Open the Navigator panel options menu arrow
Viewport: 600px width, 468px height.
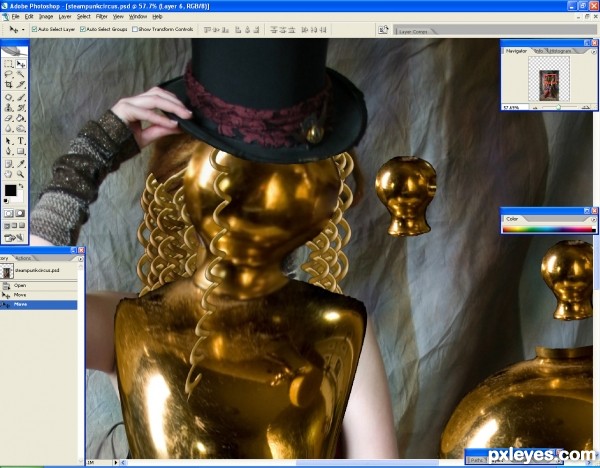point(593,52)
